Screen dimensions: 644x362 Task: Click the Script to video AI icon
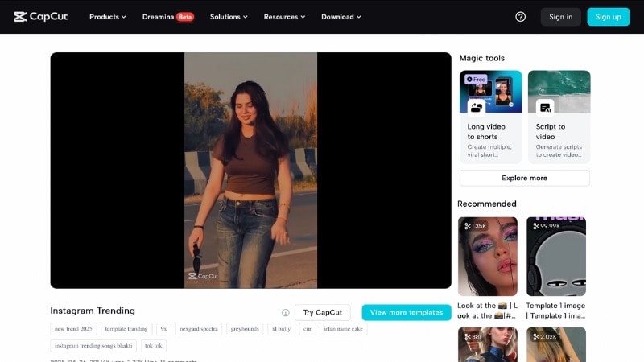coord(545,108)
